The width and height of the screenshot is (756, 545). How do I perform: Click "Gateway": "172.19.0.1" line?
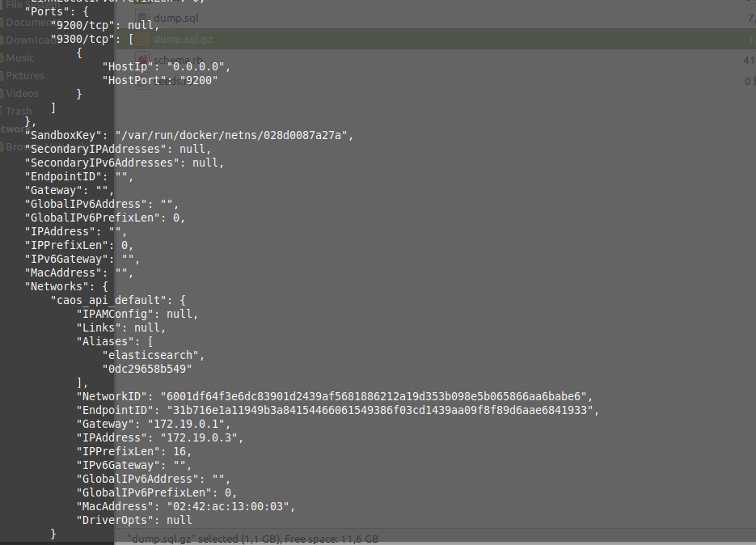tap(154, 424)
